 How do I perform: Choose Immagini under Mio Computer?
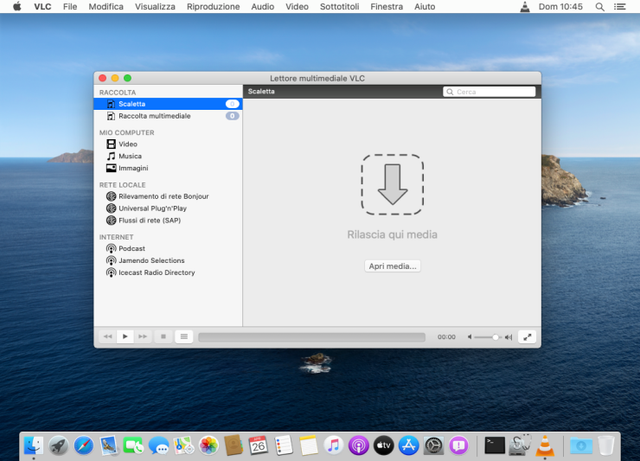pos(168,168)
